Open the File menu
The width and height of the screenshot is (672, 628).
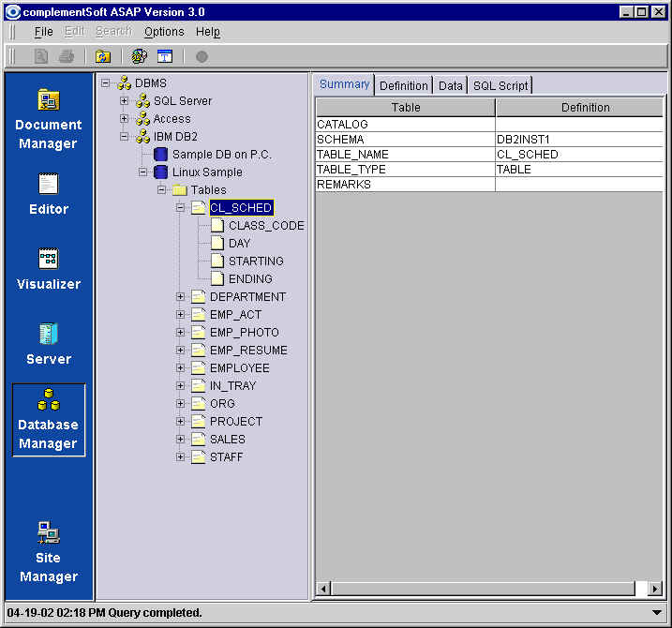click(x=44, y=32)
